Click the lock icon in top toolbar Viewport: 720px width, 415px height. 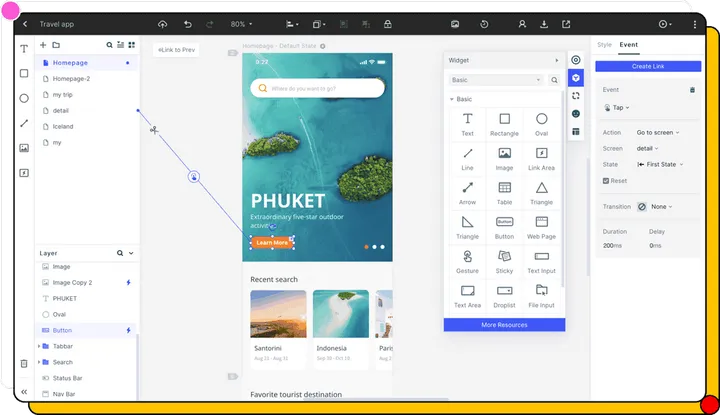point(388,24)
